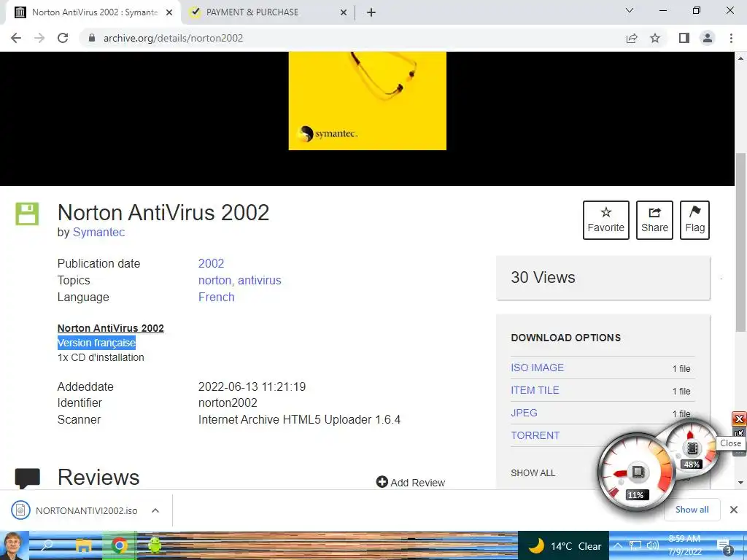Click the Share button
The image size is (747, 560).
point(654,220)
